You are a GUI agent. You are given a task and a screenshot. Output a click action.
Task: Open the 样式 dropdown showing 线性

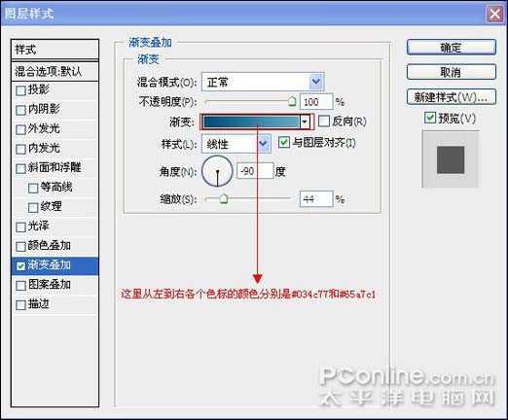point(264,144)
